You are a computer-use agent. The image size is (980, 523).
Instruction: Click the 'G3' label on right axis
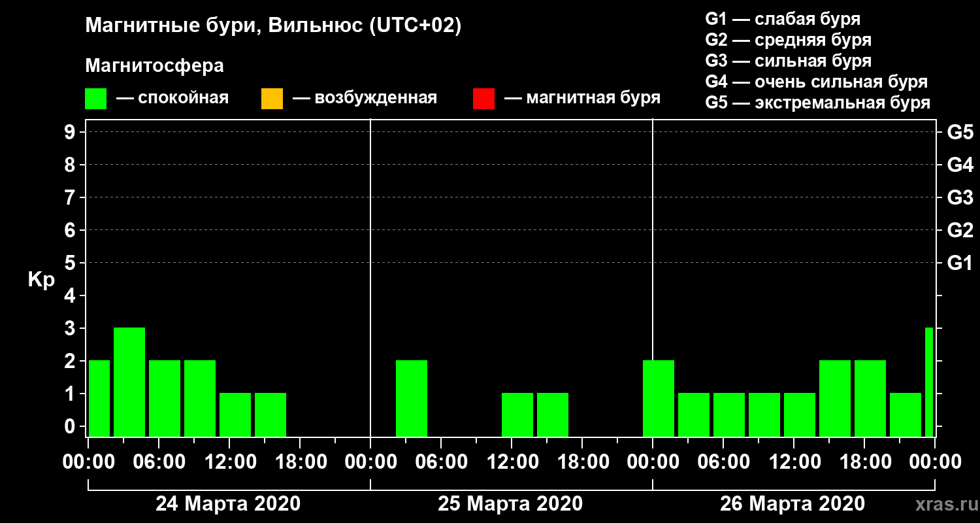tap(960, 197)
